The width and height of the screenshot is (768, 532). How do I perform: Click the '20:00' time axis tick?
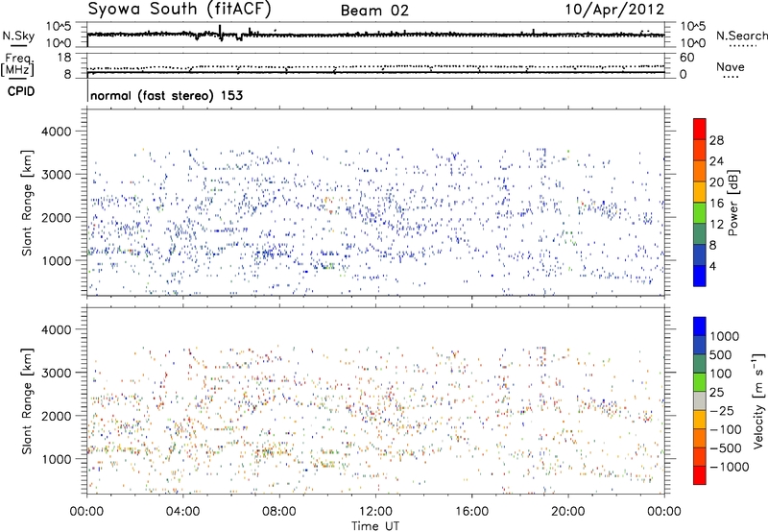click(568, 512)
